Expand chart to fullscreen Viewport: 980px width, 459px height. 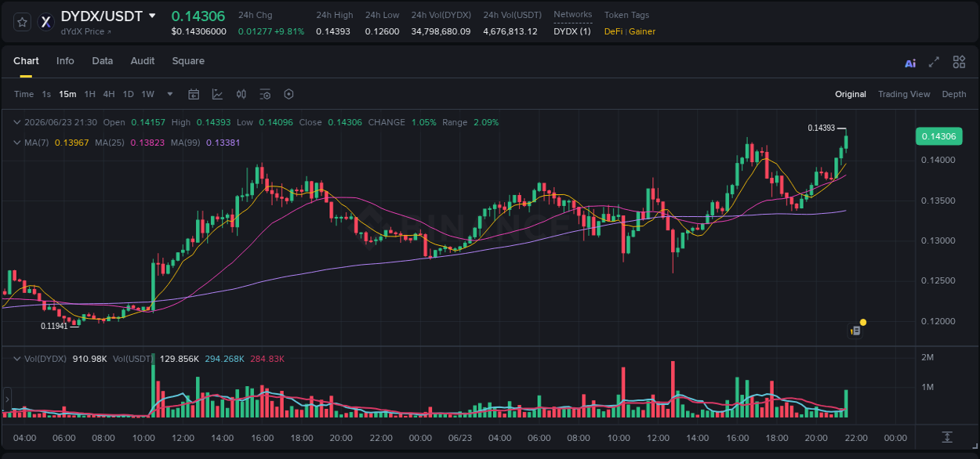[x=934, y=62]
